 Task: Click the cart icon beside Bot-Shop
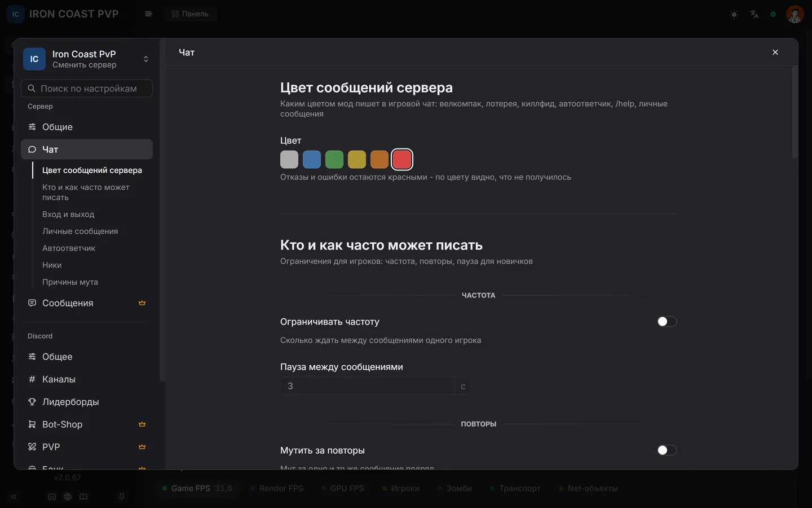tap(32, 424)
